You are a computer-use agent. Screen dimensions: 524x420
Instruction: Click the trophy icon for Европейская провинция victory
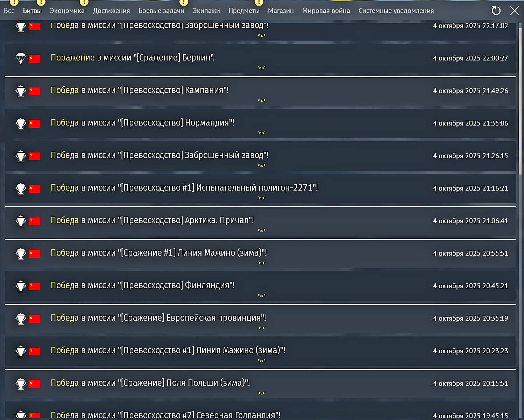point(21,319)
